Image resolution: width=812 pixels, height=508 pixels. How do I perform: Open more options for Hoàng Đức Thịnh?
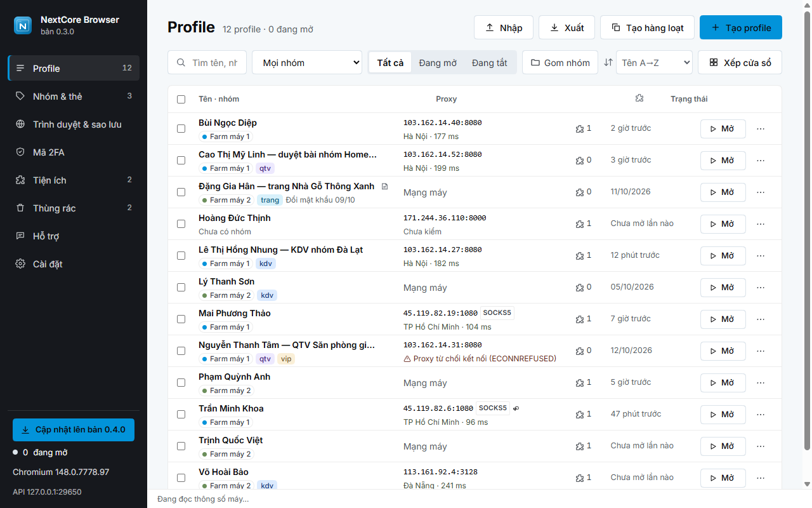click(761, 224)
